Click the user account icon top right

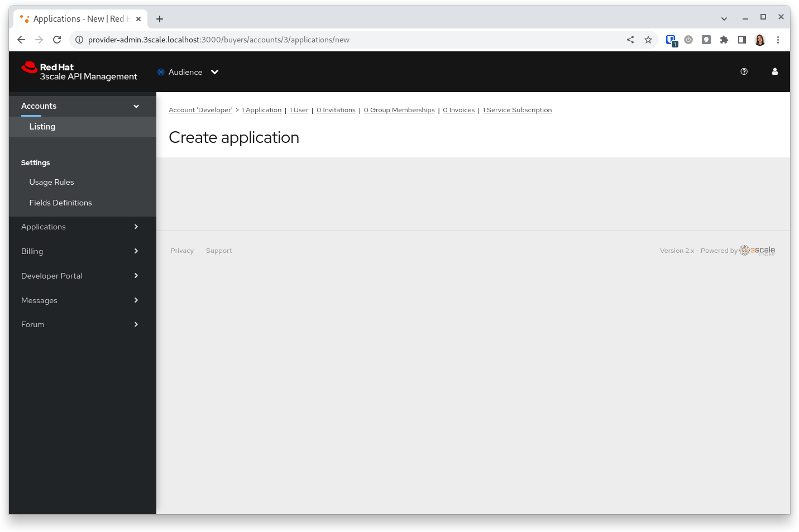(x=775, y=71)
